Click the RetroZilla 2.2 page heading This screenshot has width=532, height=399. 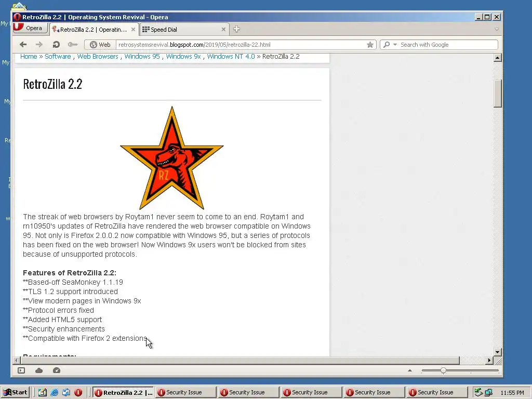52,84
